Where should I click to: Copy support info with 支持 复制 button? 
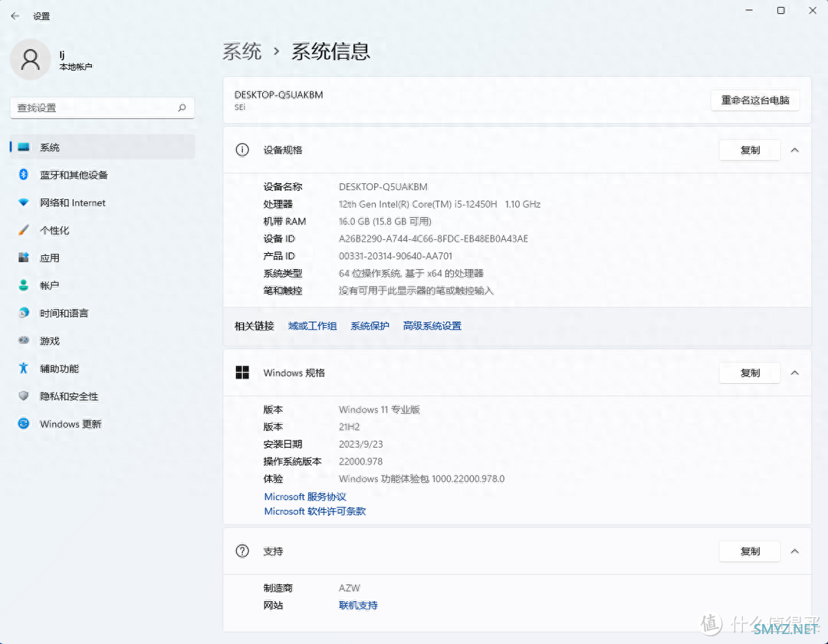click(x=750, y=552)
